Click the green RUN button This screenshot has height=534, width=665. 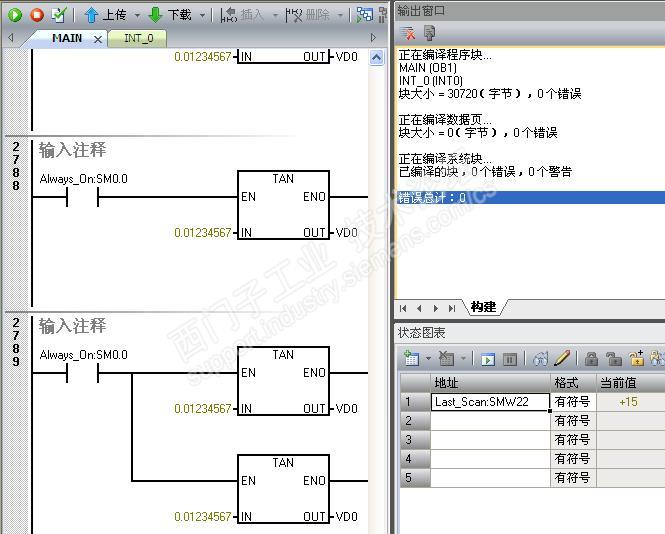coord(15,15)
